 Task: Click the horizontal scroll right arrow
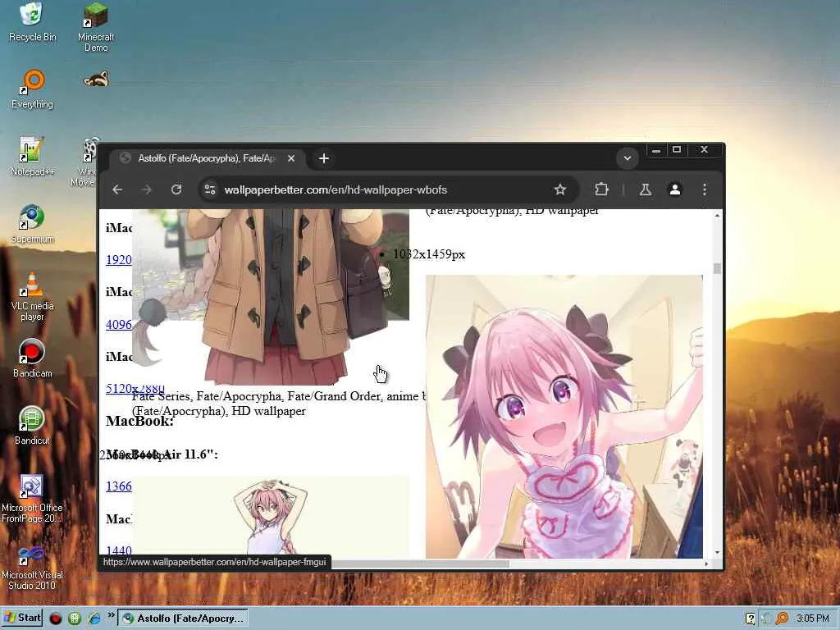click(706, 564)
